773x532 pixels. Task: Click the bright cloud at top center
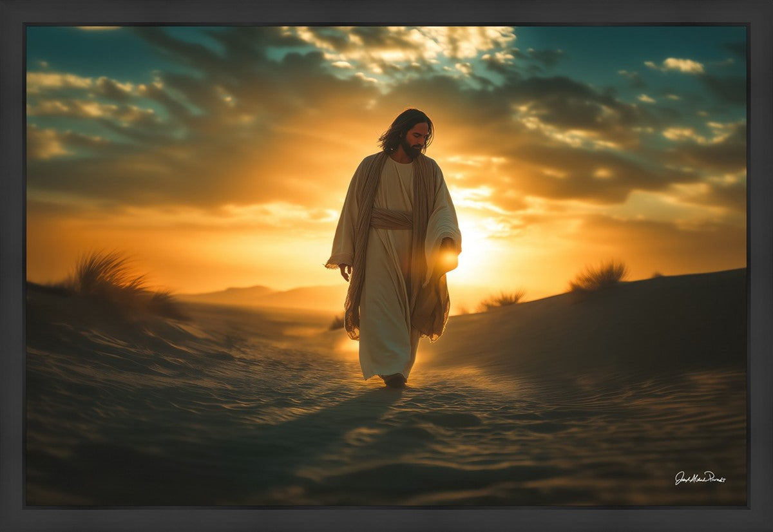[x=412, y=45]
